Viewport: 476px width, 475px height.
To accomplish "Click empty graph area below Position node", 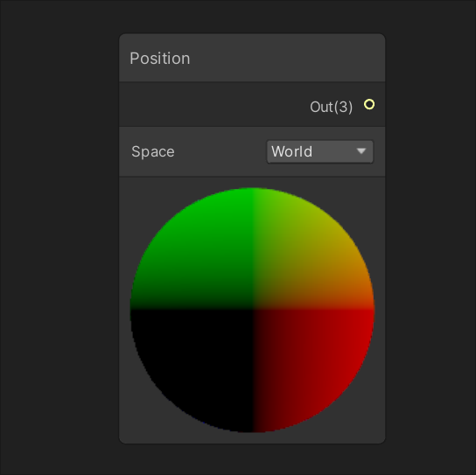I will coord(252,459).
